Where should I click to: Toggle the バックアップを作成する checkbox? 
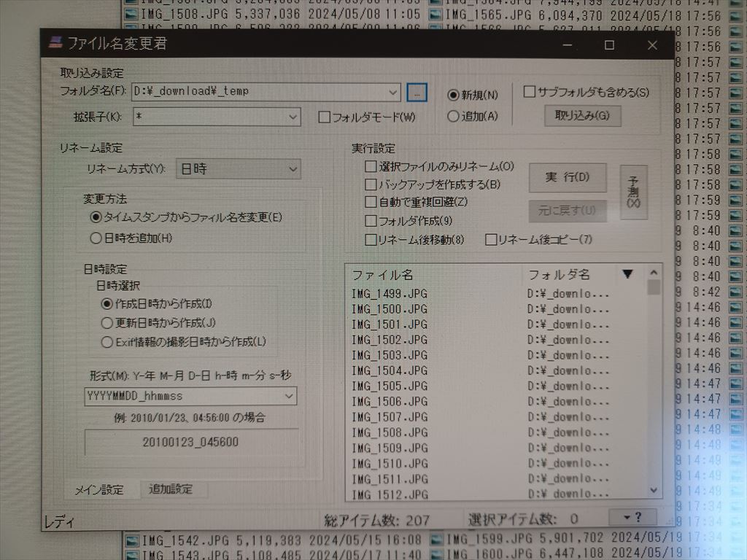pyautogui.click(x=371, y=185)
